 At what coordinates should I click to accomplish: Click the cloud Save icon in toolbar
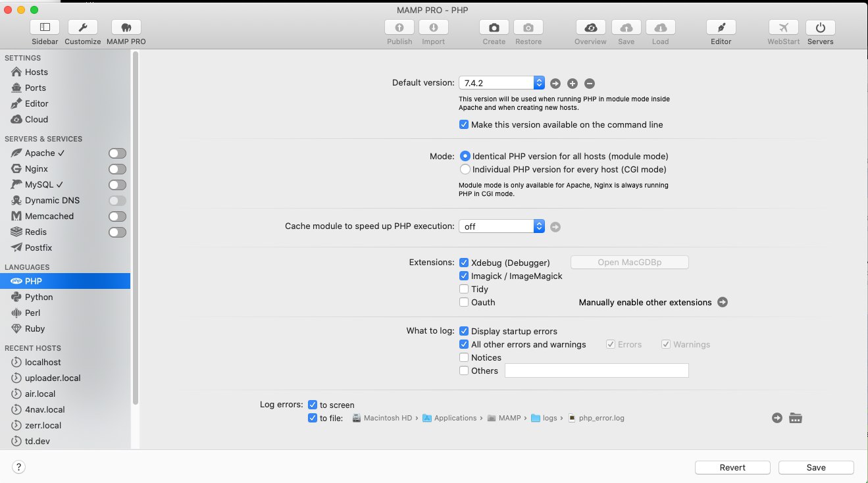tap(626, 28)
